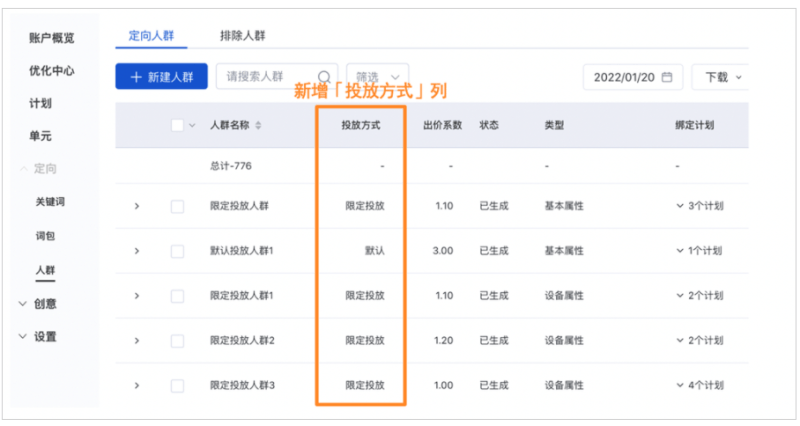Select 人群 in the sidebar
The image size is (800, 426).
coord(45,270)
